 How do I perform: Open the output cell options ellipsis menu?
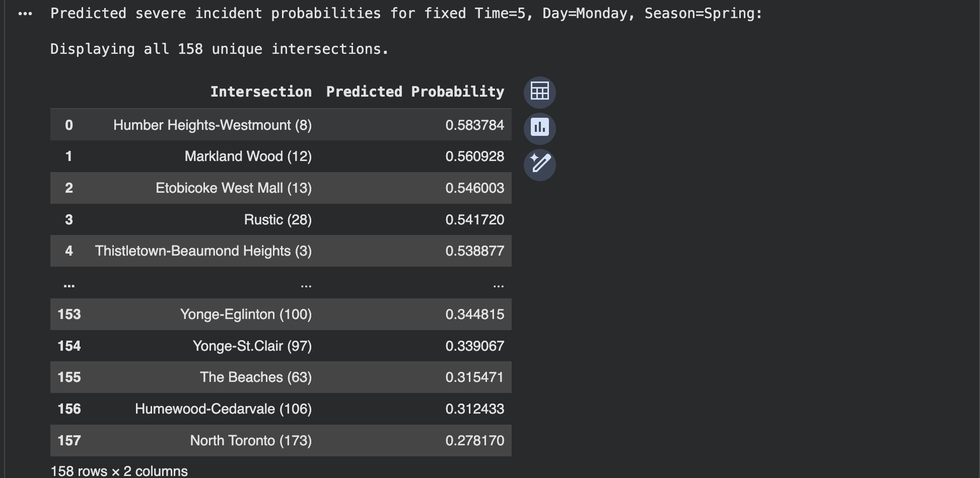(x=25, y=14)
